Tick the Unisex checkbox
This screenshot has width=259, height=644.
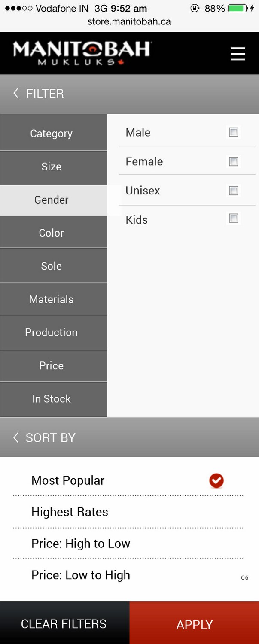(234, 191)
